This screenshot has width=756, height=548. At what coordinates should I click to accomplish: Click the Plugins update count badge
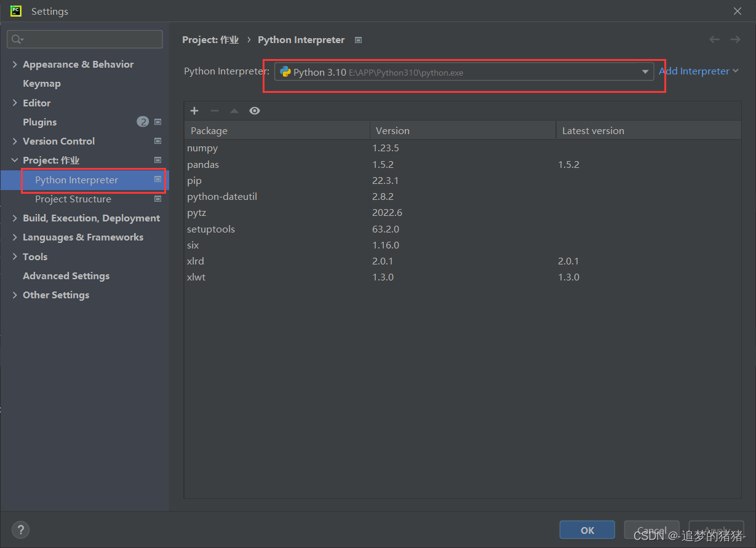143,122
